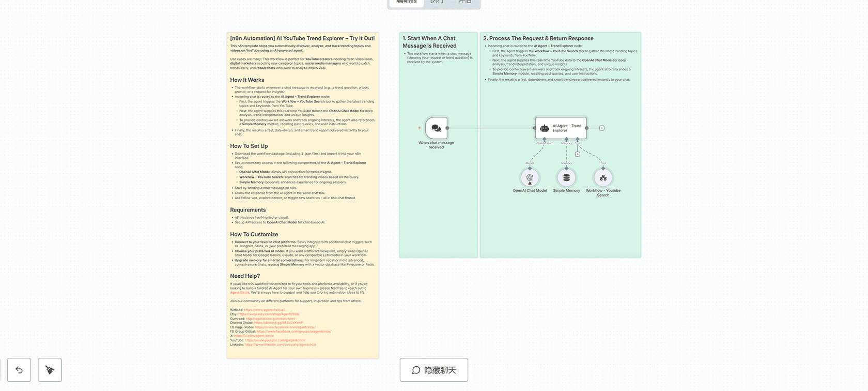This screenshot has height=391, width=868.
Task: Open the Discord Global invite link
Action: pos(278,323)
